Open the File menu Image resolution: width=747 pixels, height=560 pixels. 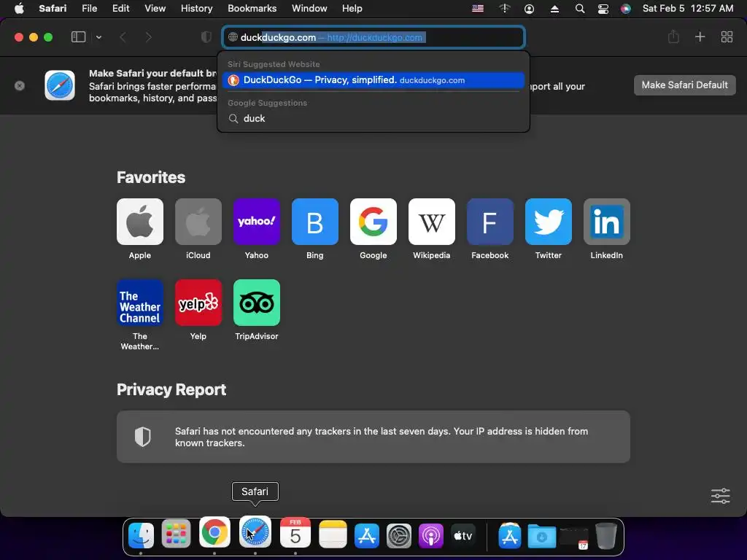point(89,9)
